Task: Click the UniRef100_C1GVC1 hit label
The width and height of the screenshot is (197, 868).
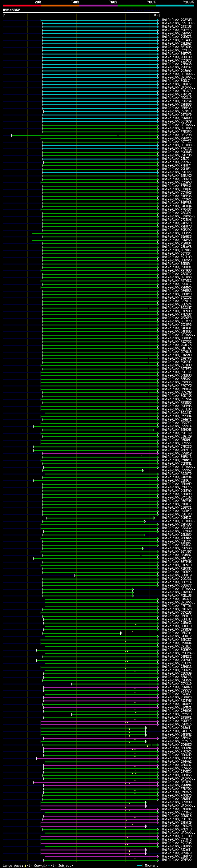Action: click(177, 507)
